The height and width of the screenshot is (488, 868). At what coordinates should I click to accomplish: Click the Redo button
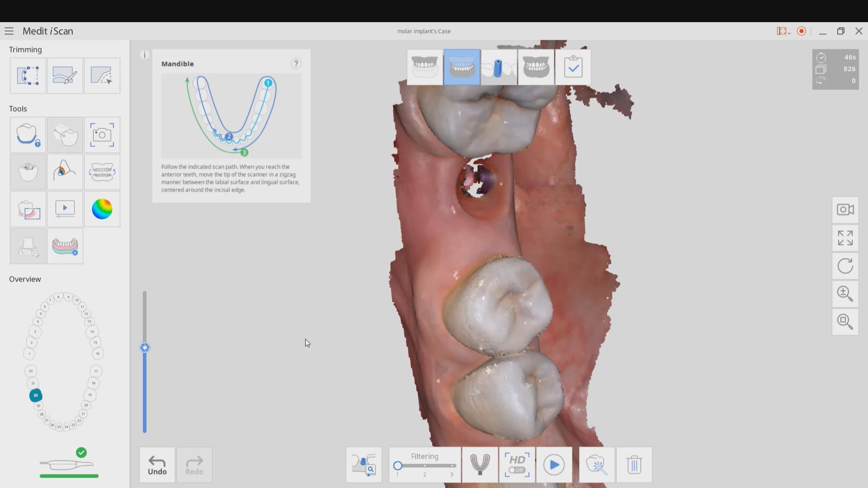[194, 465]
